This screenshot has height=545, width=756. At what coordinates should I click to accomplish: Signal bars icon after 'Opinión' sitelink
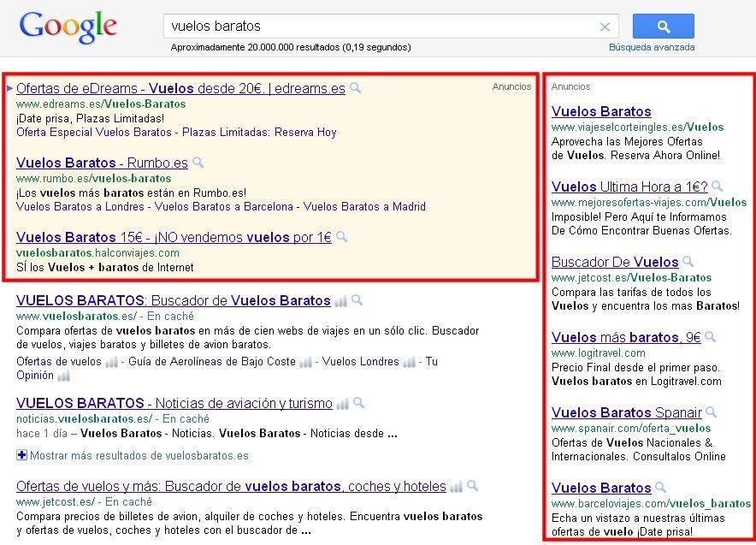click(x=63, y=376)
